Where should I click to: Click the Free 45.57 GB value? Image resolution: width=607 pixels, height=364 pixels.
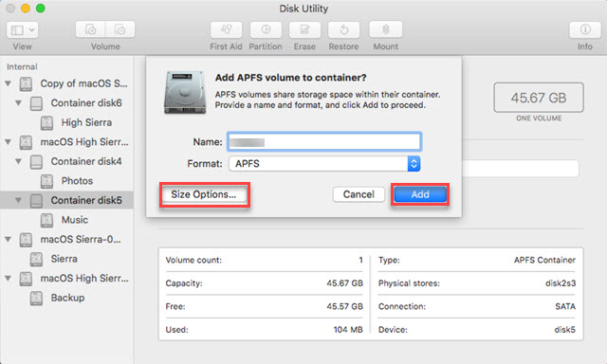pyautogui.click(x=344, y=306)
